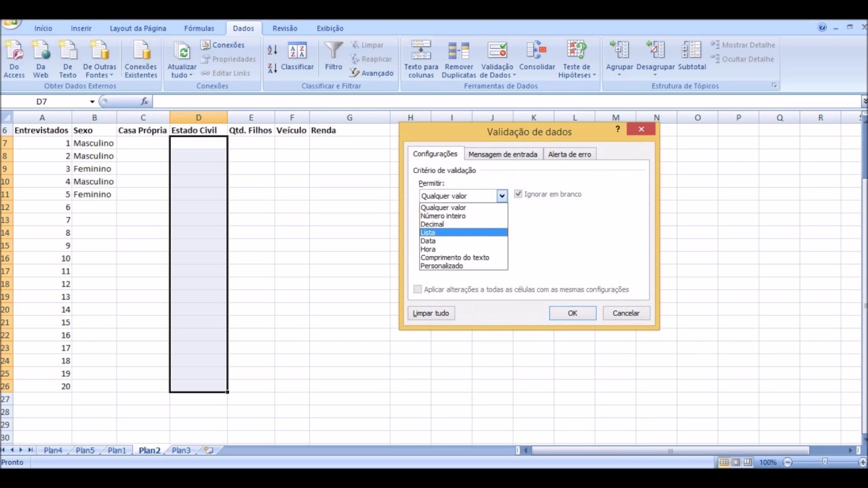
Task: Open dialog help question mark
Action: (x=617, y=129)
